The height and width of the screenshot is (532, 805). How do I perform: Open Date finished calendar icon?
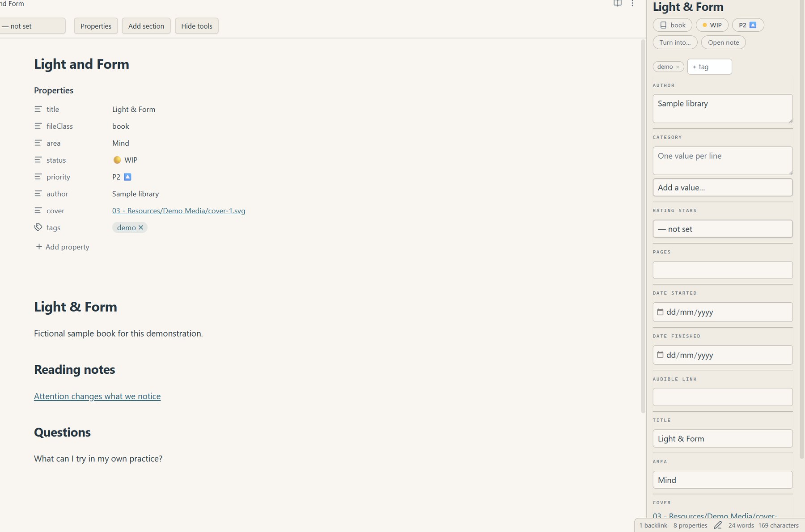pyautogui.click(x=660, y=355)
